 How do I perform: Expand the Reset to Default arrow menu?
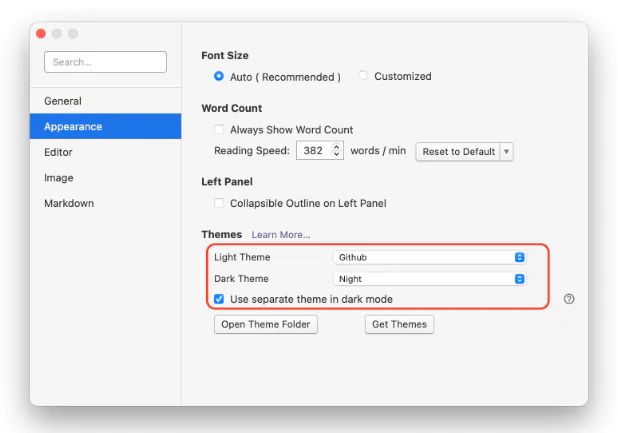click(506, 152)
